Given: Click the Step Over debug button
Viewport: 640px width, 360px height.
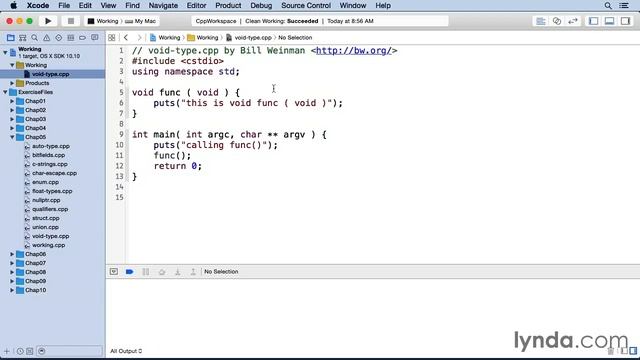Looking at the screenshot, I should pos(162,271).
